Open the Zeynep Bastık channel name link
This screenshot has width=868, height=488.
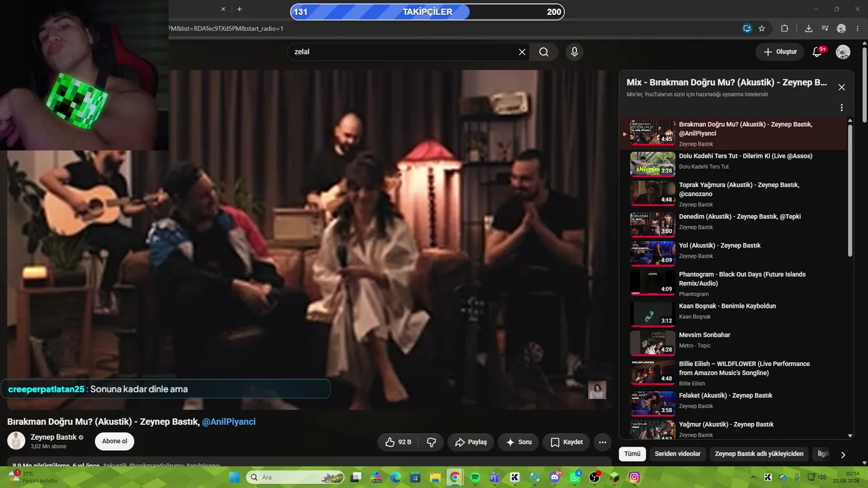click(x=54, y=437)
